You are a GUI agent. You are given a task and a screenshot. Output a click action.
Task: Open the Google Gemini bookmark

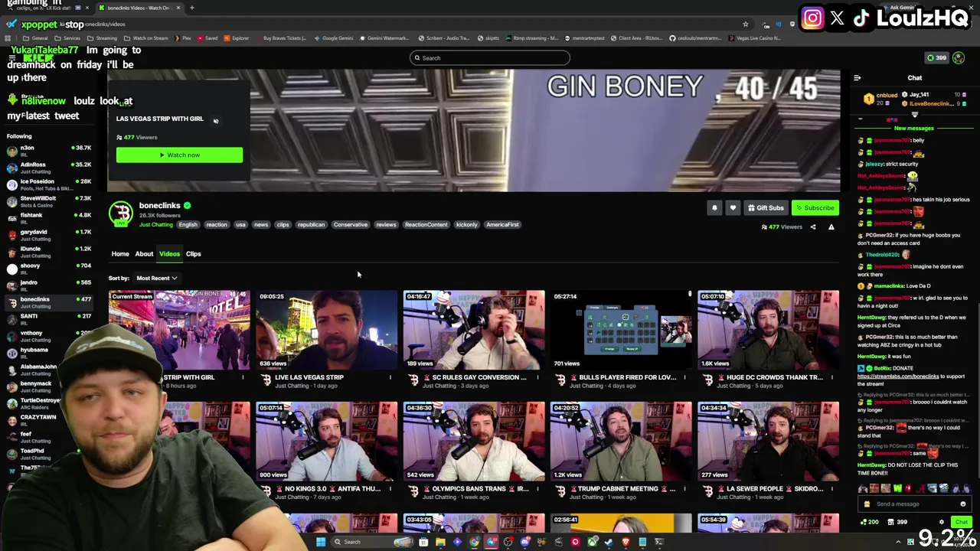point(333,38)
